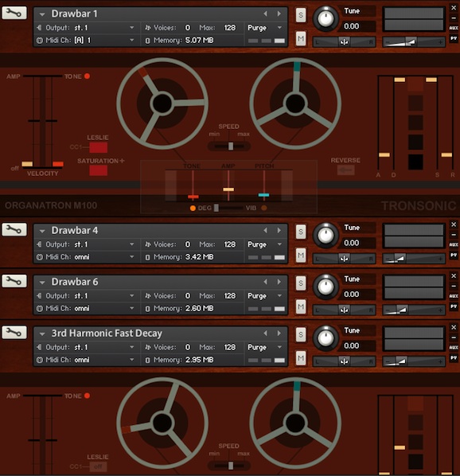Open the wrench edit mode for Drawbar 6
Screen dimensions: 460x476
[x=14, y=281]
